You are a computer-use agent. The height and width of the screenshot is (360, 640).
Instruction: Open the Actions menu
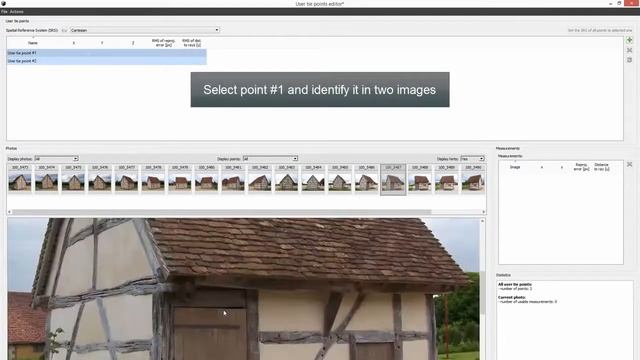[x=17, y=11]
